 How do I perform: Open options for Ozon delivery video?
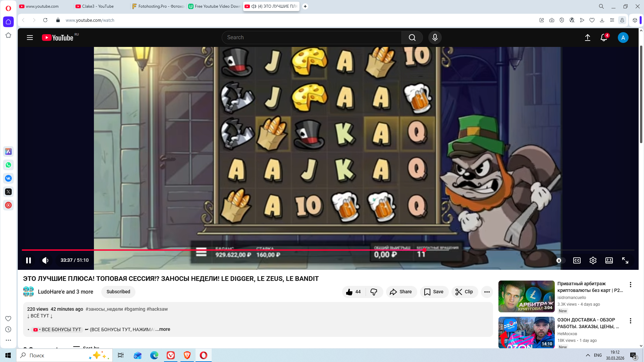(630, 321)
